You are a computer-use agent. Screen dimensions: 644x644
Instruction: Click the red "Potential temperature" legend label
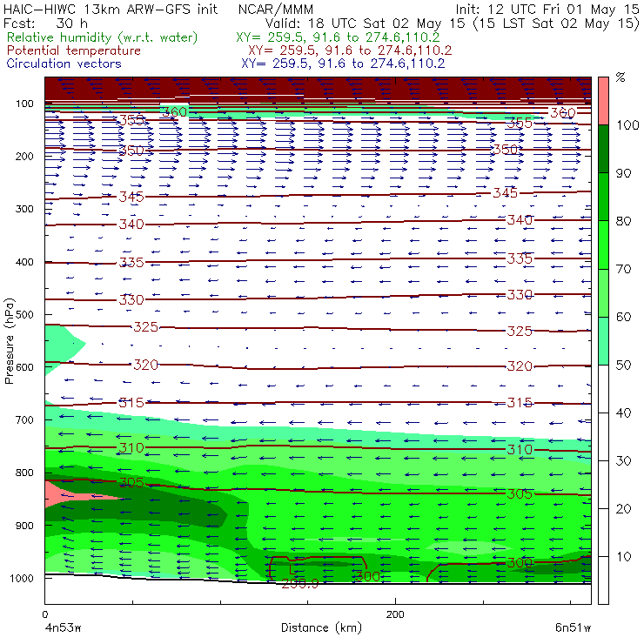pyautogui.click(x=73, y=50)
